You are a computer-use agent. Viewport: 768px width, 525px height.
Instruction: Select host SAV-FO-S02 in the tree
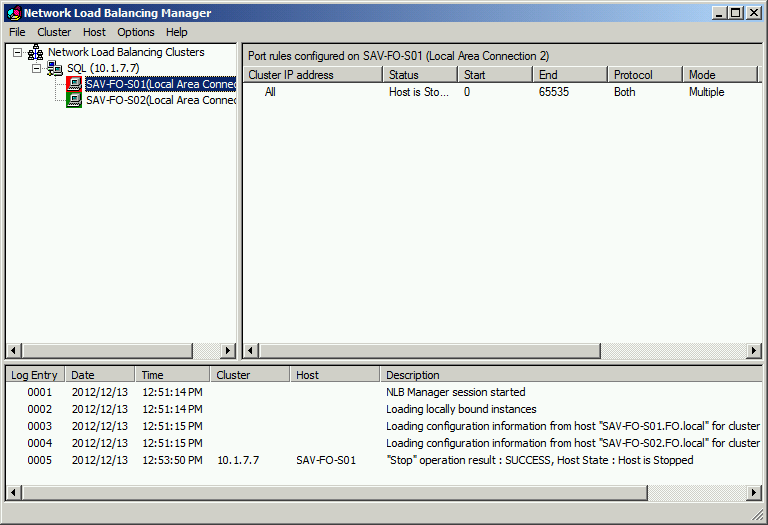[x=161, y=100]
